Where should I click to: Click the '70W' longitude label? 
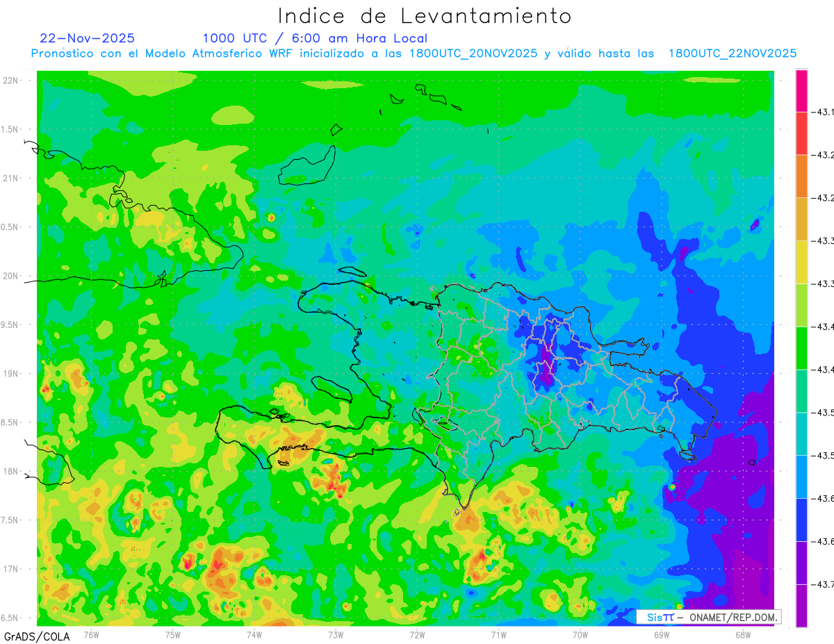point(580,634)
